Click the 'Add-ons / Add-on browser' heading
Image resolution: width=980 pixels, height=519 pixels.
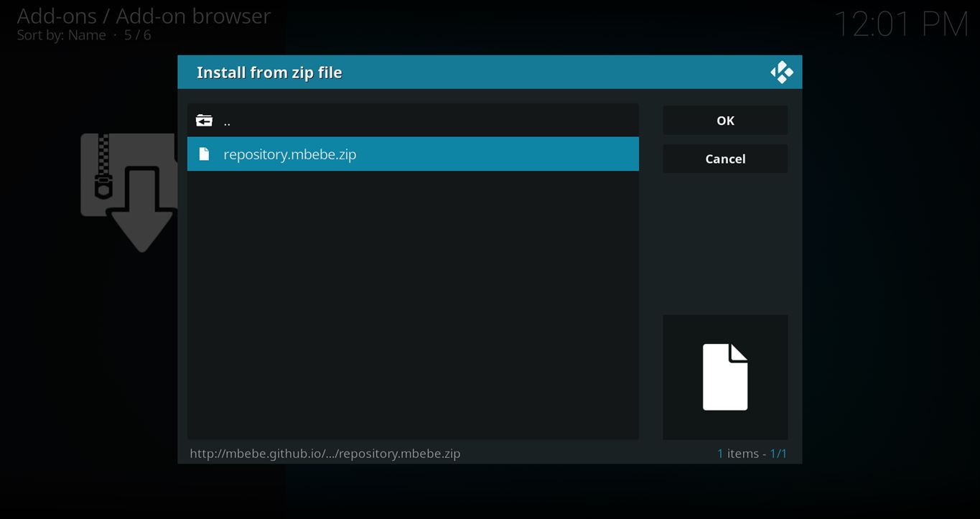(x=144, y=16)
